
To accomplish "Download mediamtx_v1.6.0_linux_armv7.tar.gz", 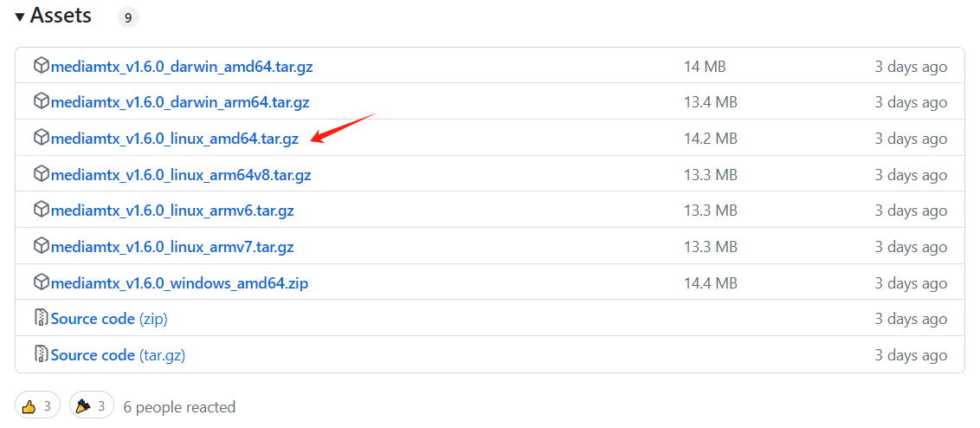I will [x=172, y=248].
